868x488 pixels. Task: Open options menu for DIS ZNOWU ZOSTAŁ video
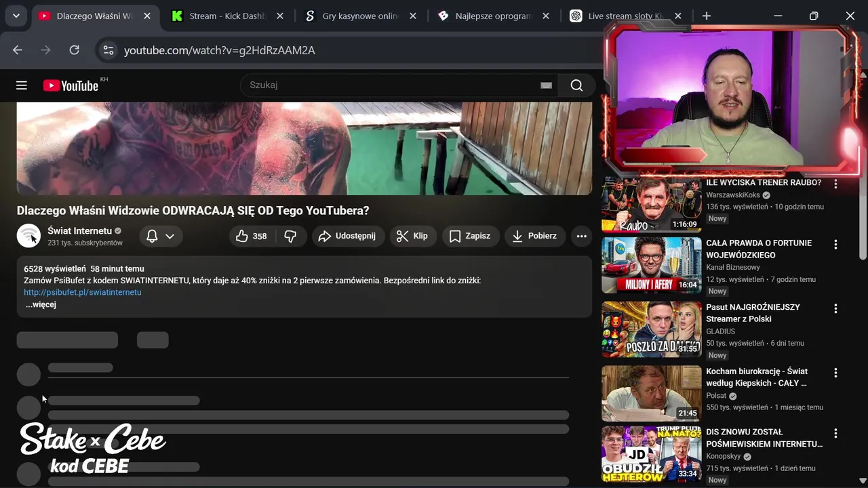[835, 433]
